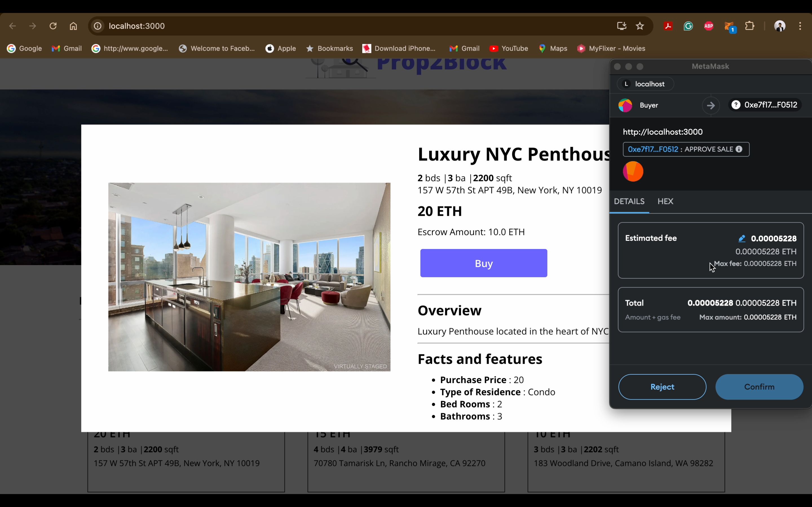Click the Buy button for NYC Penthouse

point(484,263)
